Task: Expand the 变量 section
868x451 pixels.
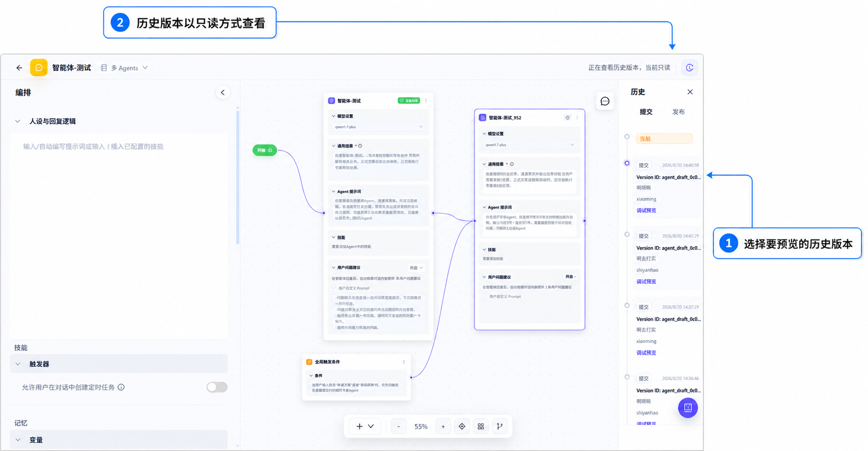Action: coord(119,440)
